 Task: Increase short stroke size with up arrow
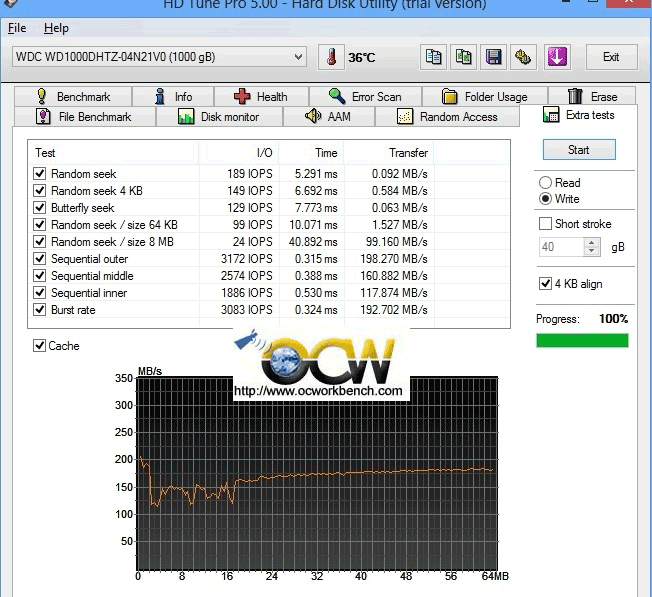592,242
